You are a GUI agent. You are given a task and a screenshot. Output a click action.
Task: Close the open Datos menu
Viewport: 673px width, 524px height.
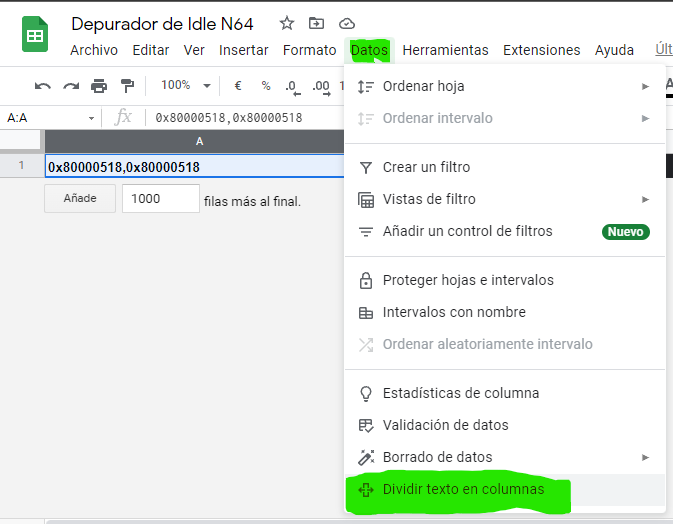369,50
